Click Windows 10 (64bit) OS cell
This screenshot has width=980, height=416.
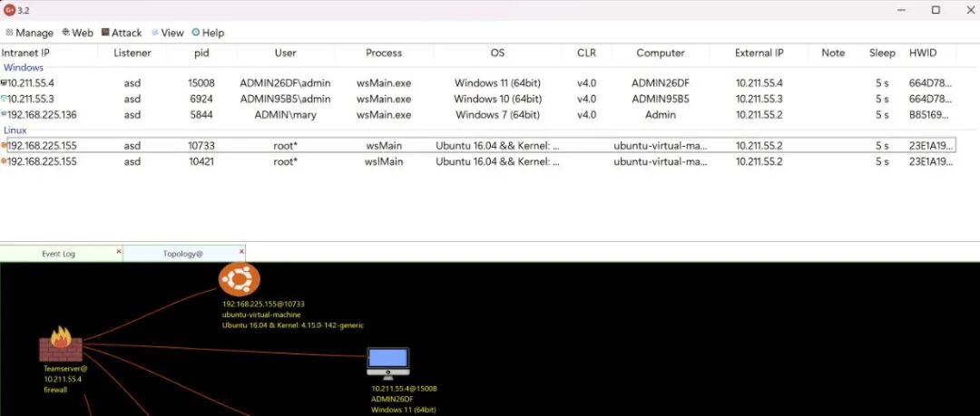click(497, 99)
